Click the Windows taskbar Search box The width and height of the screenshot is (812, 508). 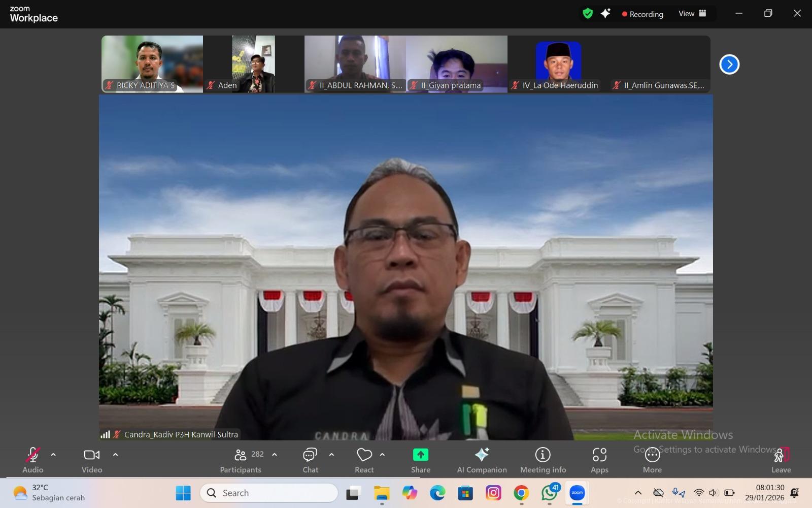(269, 493)
